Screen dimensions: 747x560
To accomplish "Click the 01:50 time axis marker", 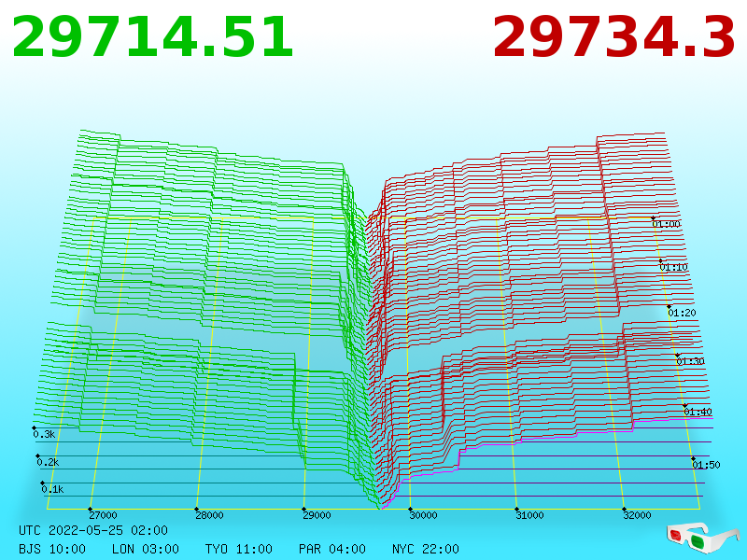I will (x=706, y=465).
